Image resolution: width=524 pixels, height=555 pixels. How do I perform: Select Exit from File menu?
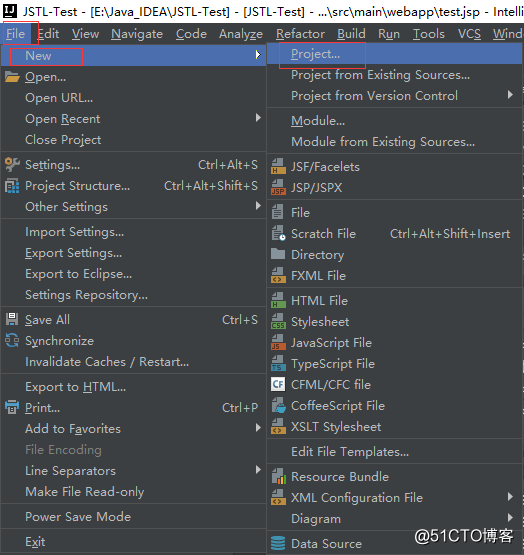click(x=133, y=542)
